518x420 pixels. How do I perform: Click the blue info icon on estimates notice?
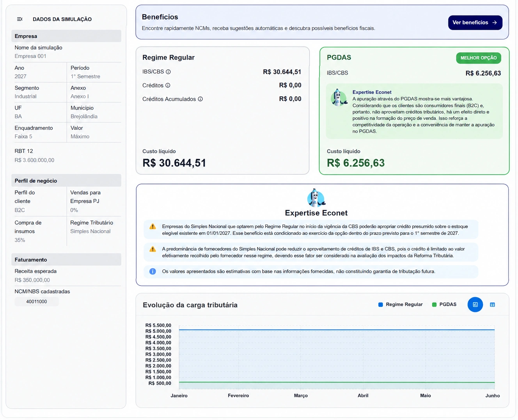click(x=153, y=271)
